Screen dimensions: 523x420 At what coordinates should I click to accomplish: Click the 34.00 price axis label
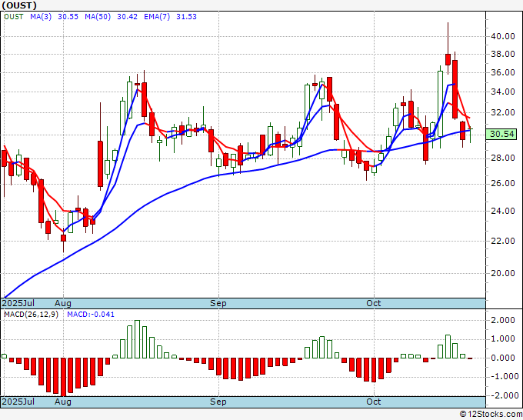coord(503,92)
